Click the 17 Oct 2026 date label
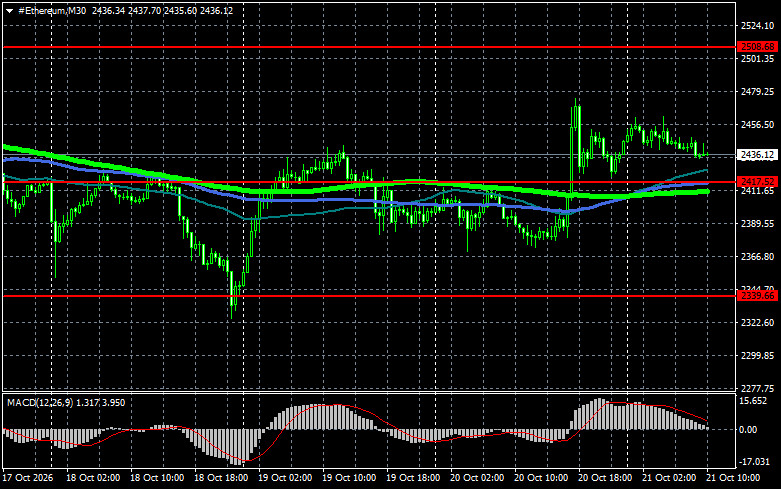 pyautogui.click(x=28, y=478)
